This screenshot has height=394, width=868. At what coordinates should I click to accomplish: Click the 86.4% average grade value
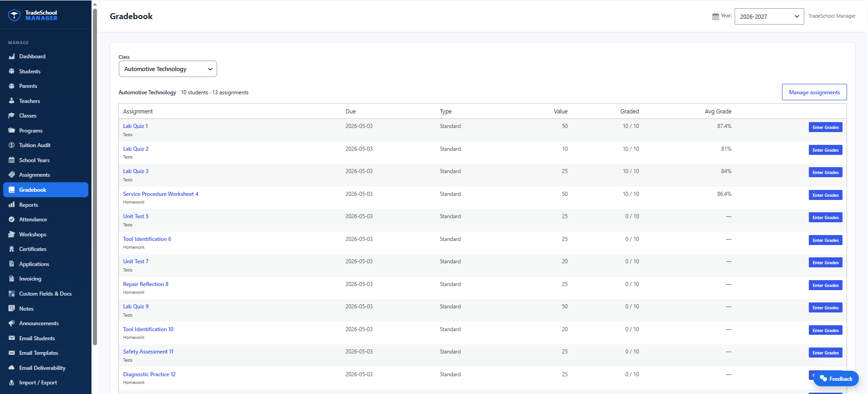point(724,194)
